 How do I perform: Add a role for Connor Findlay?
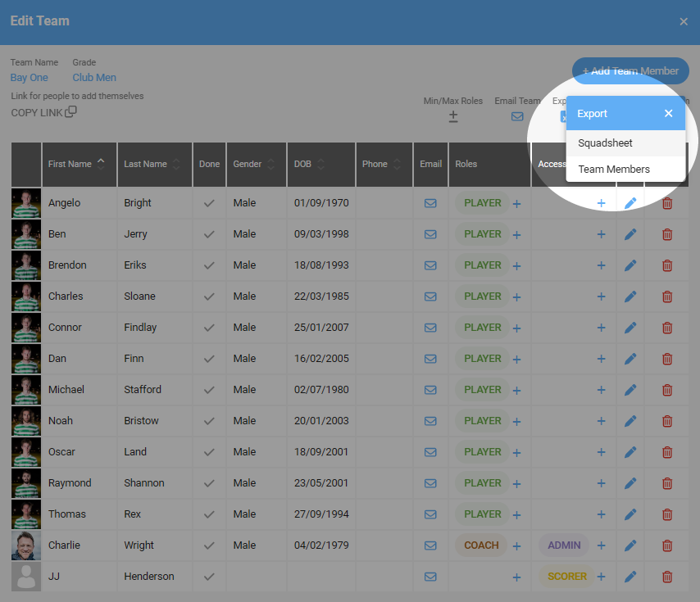pyautogui.click(x=516, y=328)
